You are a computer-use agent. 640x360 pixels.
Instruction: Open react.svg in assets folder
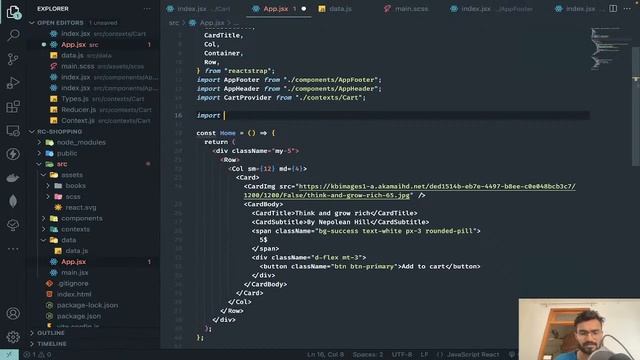[x=80, y=207]
